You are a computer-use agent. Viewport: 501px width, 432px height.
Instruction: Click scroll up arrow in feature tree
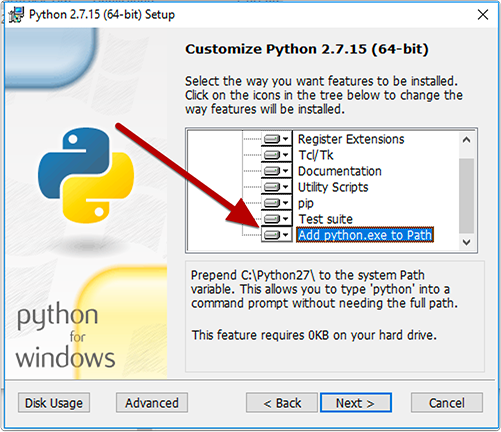point(466,140)
